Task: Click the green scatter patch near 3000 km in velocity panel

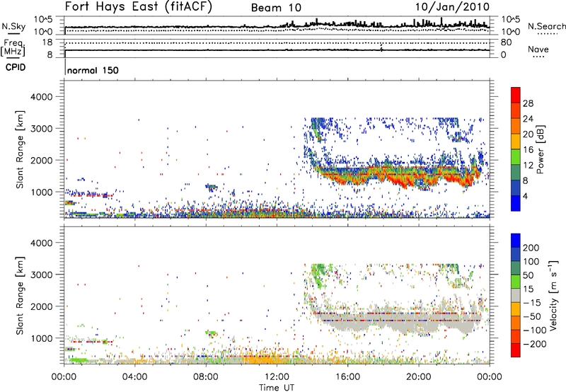Action: (318, 275)
